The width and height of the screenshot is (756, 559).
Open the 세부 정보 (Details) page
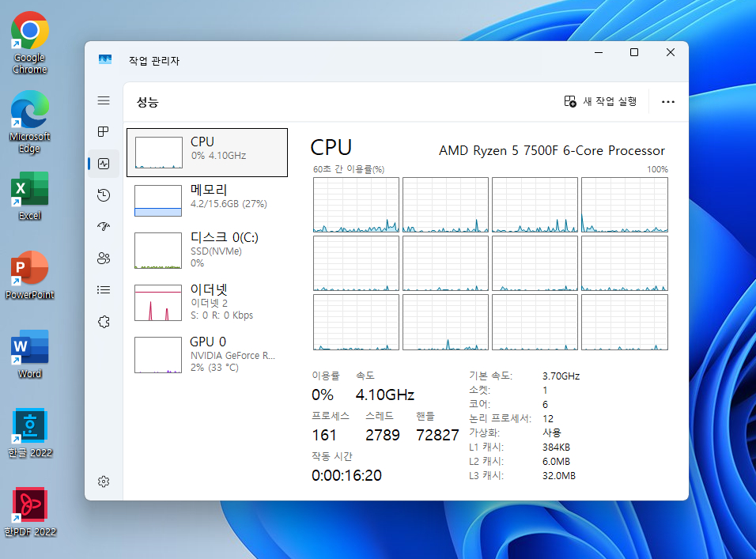(104, 290)
